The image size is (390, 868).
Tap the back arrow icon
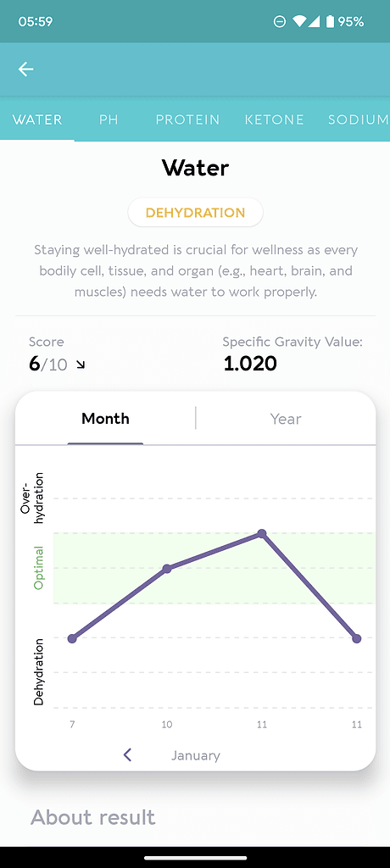[25, 70]
